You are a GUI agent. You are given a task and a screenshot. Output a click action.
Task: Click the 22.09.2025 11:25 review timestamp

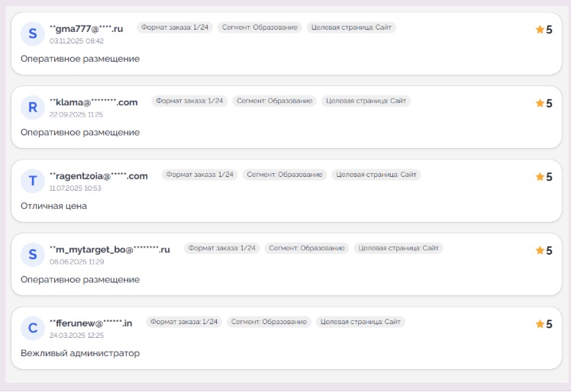[x=76, y=114]
